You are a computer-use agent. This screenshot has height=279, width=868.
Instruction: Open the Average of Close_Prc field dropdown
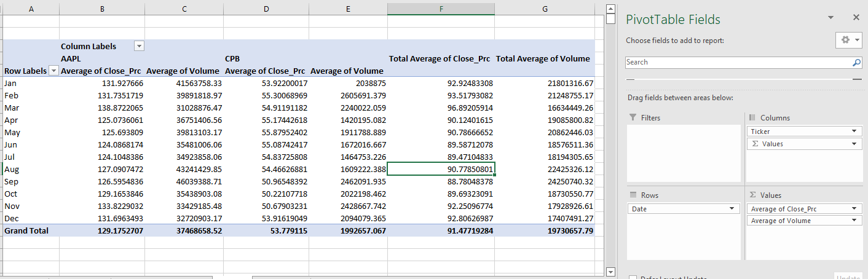click(x=854, y=209)
